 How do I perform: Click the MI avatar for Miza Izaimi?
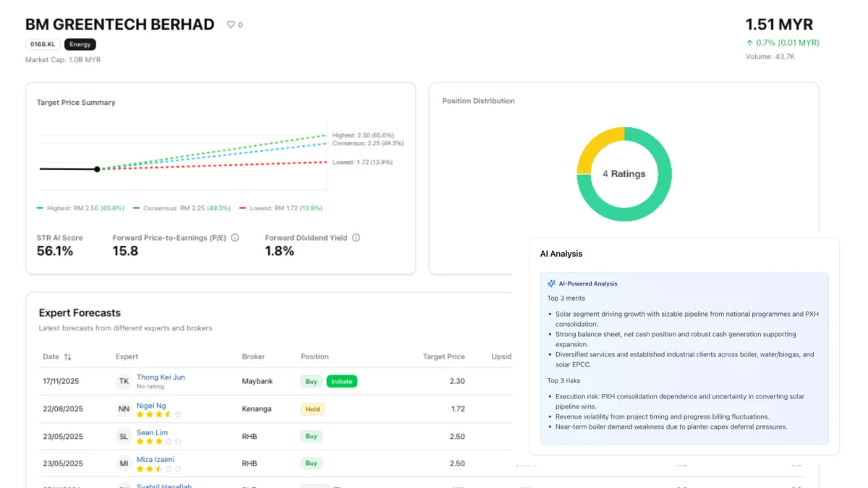pos(124,463)
